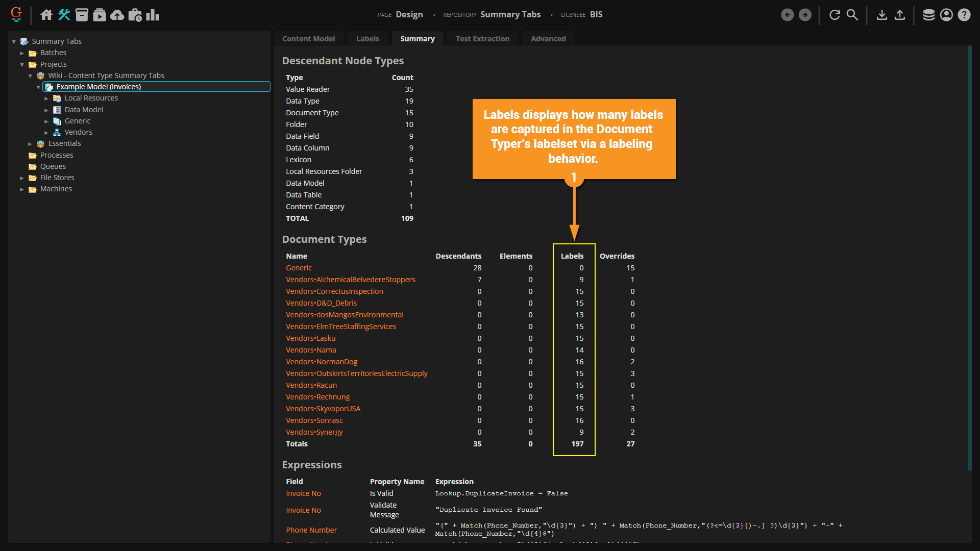Navigate back with left arrow button
The width and height of the screenshot is (980, 551).
[788, 15]
